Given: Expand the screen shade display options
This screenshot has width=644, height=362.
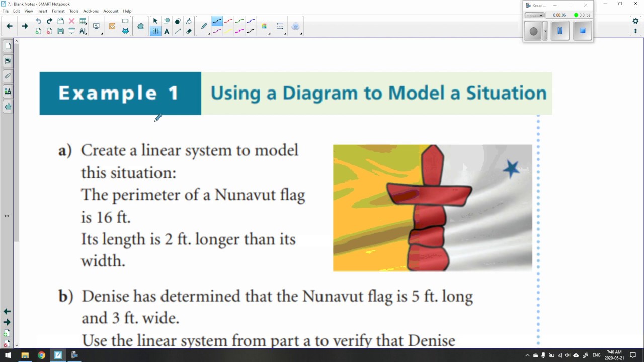Looking at the screenshot, I should [x=96, y=26].
